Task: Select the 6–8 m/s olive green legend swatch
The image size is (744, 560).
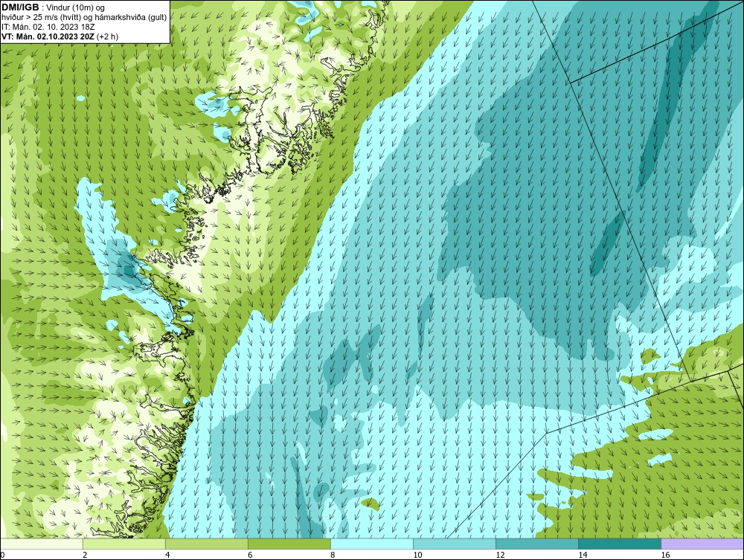Action: pyautogui.click(x=289, y=544)
